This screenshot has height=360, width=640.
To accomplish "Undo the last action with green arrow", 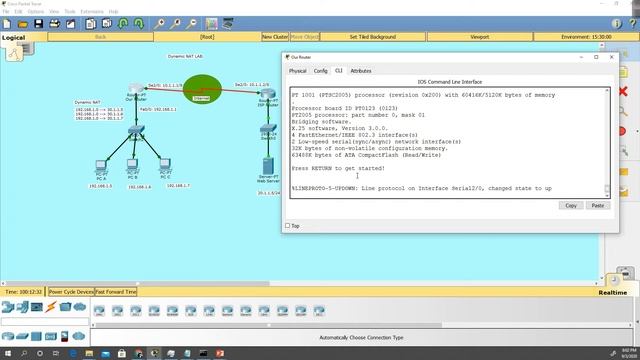I will pos(123,24).
